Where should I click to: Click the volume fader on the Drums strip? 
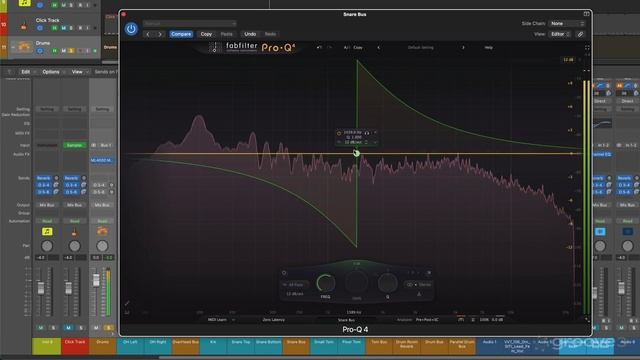(x=96, y=280)
